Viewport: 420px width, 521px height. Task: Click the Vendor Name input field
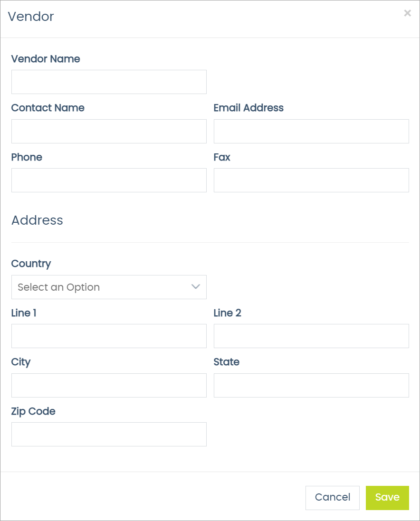pyautogui.click(x=109, y=82)
